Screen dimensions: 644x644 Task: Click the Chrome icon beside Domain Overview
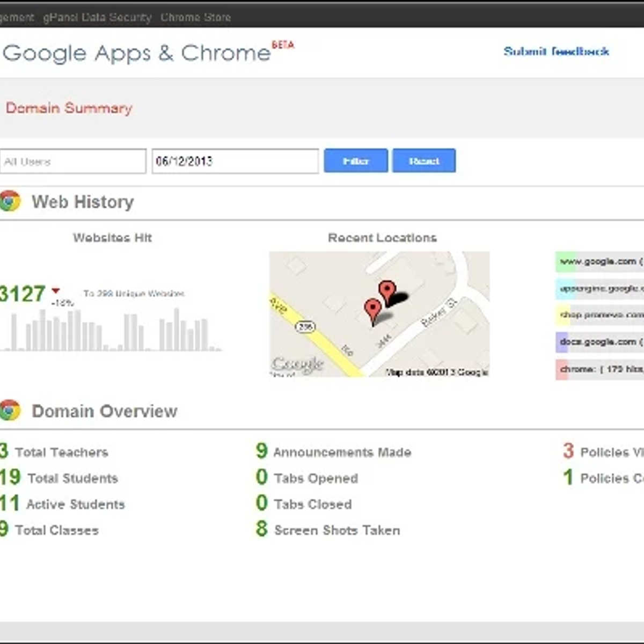[x=10, y=411]
